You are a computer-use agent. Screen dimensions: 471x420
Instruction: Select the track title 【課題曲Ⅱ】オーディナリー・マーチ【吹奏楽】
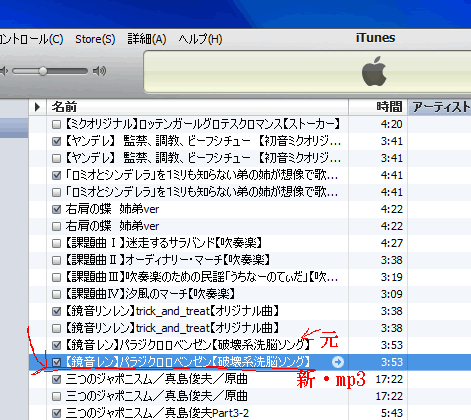[167, 260]
